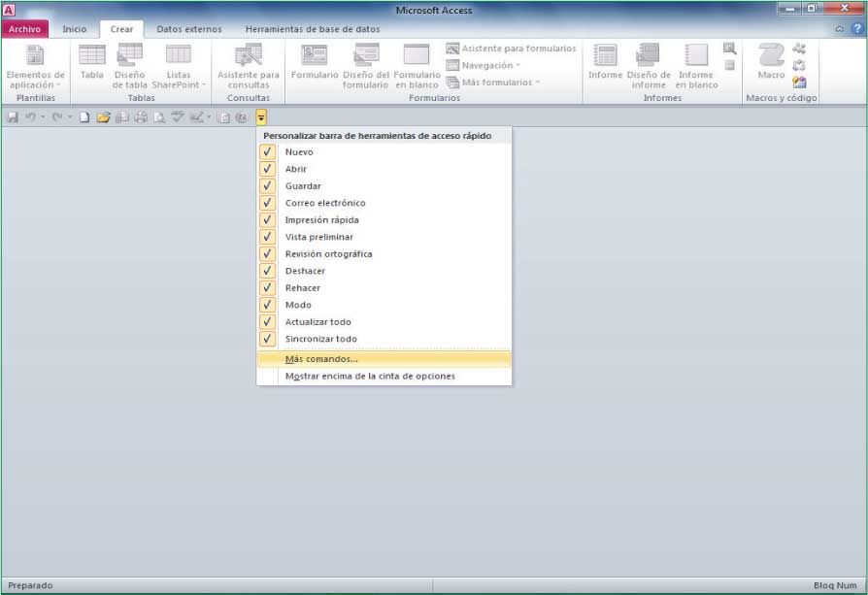Click the spelling check icon
Screen dimensions: 868x595
tap(178, 117)
